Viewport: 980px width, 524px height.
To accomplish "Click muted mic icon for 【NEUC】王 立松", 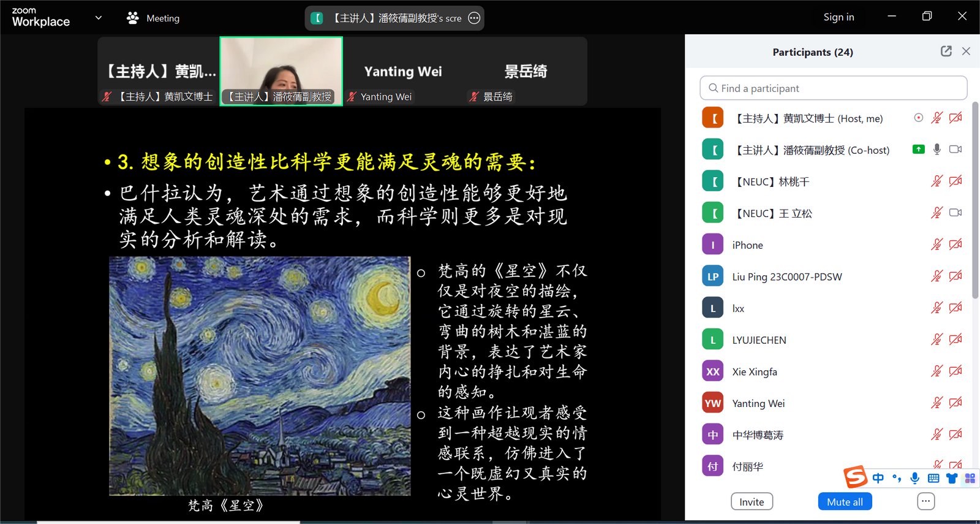I will [937, 213].
